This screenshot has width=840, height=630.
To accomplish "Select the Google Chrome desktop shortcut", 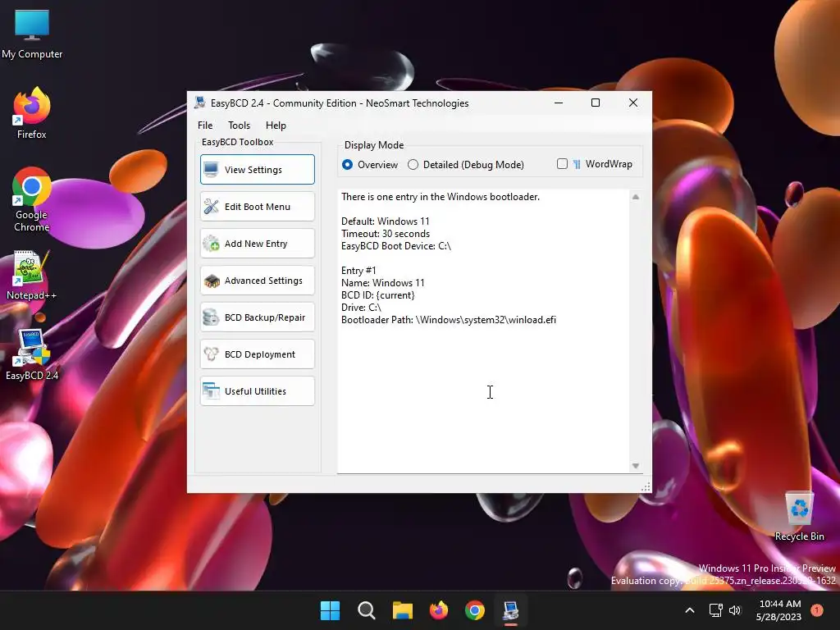I will coord(32,199).
